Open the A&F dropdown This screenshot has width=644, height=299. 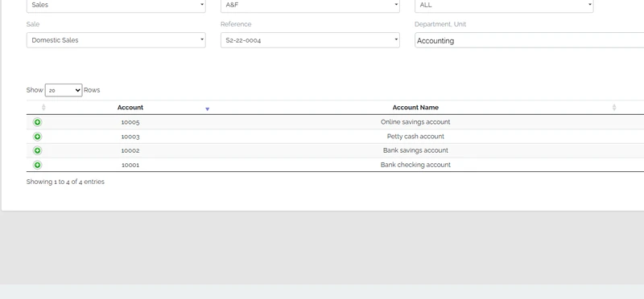[x=310, y=6]
